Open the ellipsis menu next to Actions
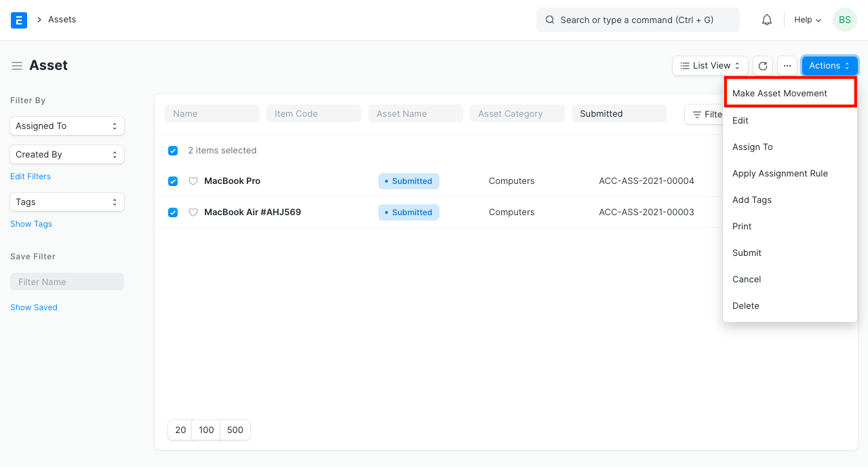This screenshot has height=467, width=868. click(787, 65)
